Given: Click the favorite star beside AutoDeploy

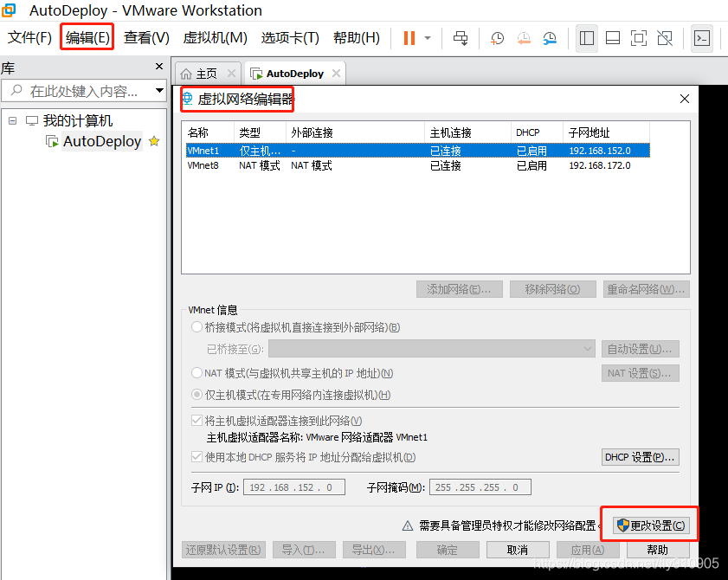Looking at the screenshot, I should click(154, 141).
